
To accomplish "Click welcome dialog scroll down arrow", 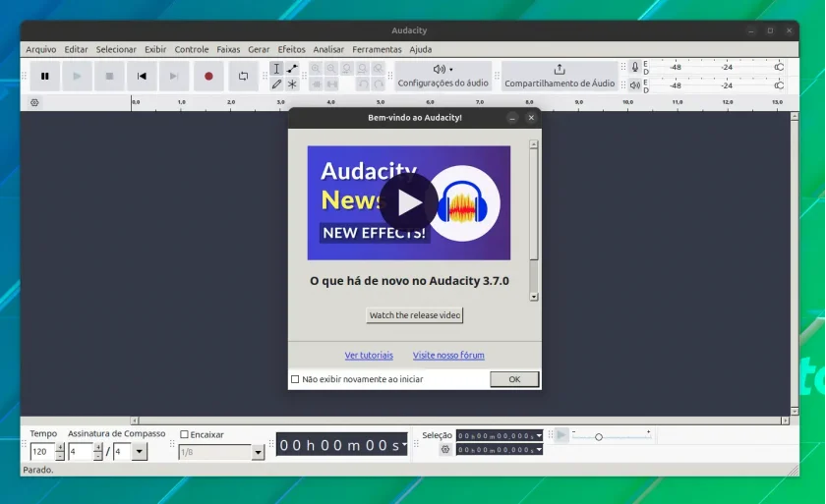I will [x=534, y=297].
